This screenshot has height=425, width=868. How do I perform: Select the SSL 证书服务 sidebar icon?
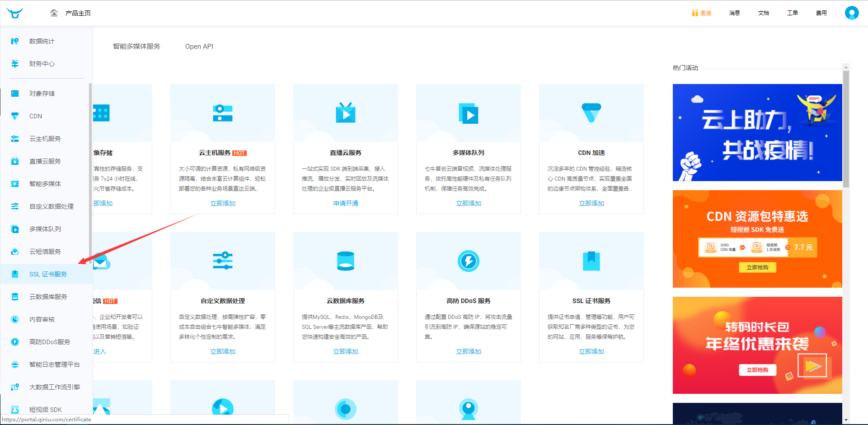tap(15, 274)
